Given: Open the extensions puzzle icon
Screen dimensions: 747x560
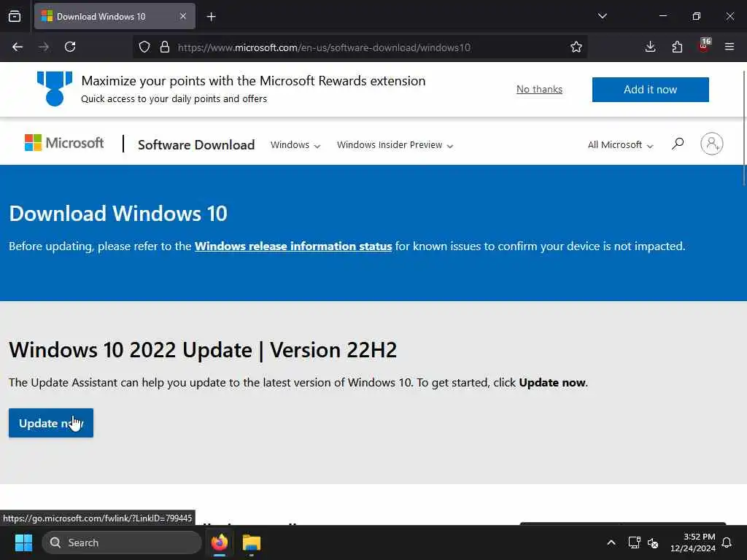Looking at the screenshot, I should pyautogui.click(x=677, y=47).
